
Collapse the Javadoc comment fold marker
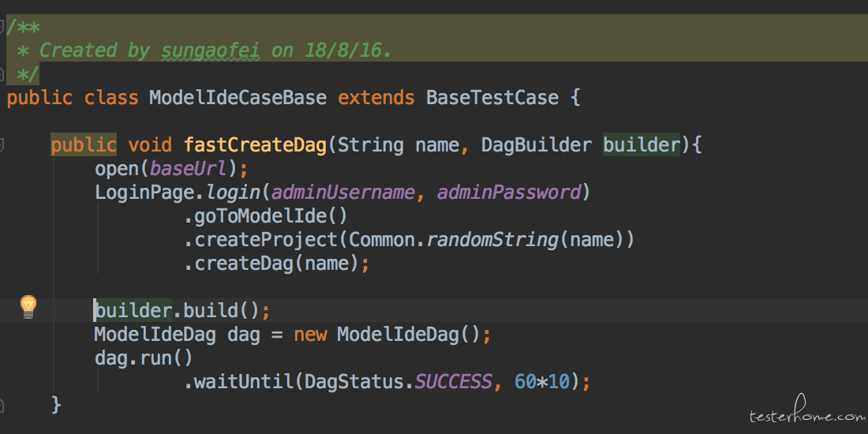point(2,26)
